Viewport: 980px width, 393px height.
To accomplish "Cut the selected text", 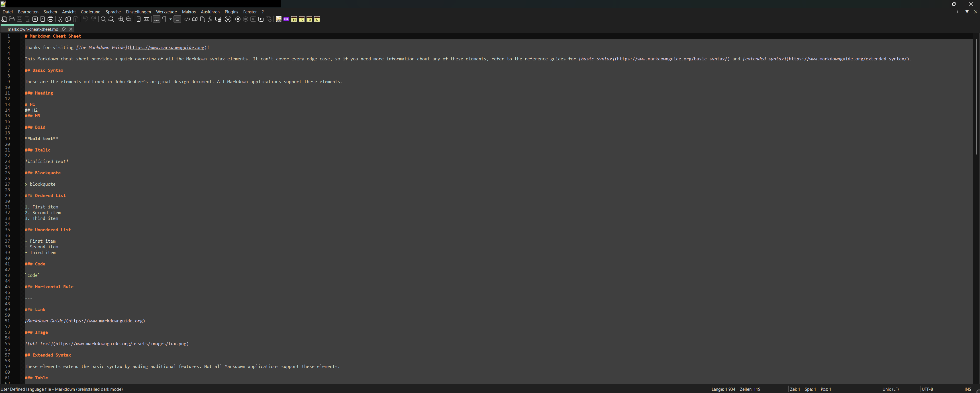I will pyautogui.click(x=60, y=19).
